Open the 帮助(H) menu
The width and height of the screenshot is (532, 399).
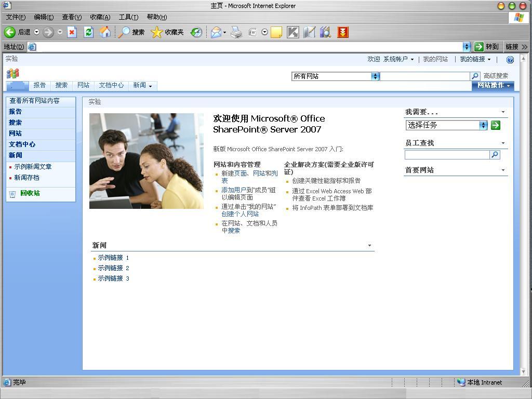point(157,17)
